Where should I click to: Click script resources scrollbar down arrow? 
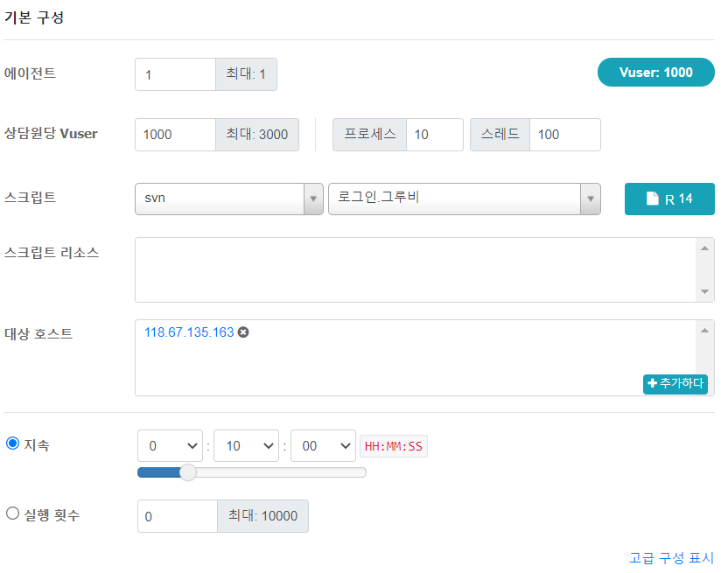[704, 291]
